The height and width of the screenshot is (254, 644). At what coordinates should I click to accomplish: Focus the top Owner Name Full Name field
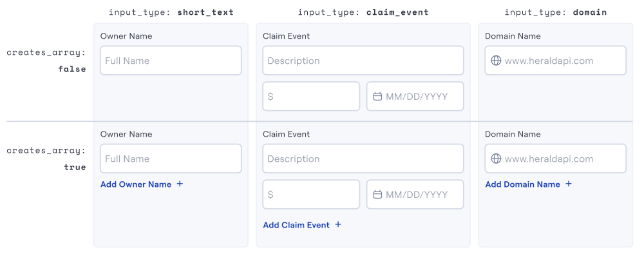171,61
